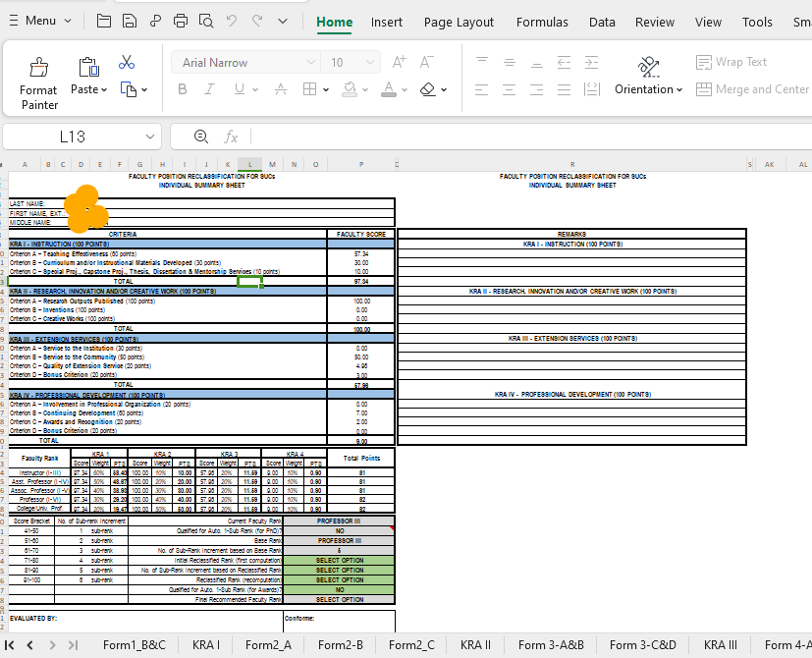
Task: Click the fx Insert Function icon
Action: (x=231, y=137)
